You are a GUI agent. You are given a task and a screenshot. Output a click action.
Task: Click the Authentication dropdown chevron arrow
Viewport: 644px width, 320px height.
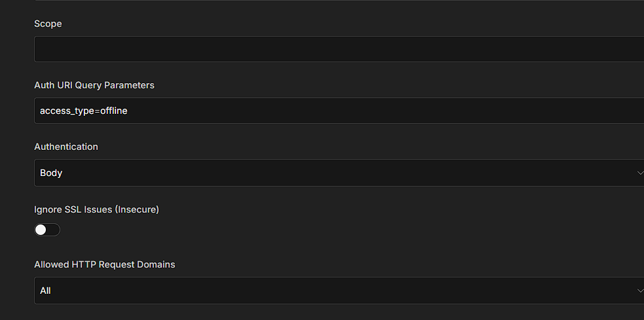[639, 173]
